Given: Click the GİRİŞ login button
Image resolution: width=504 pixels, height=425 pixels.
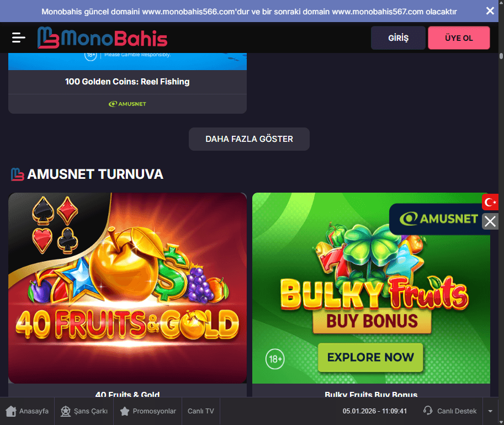Looking at the screenshot, I should tap(398, 38).
